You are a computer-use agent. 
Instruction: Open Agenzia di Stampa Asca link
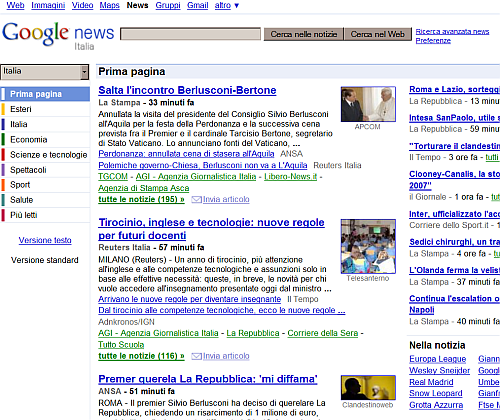click(x=144, y=188)
